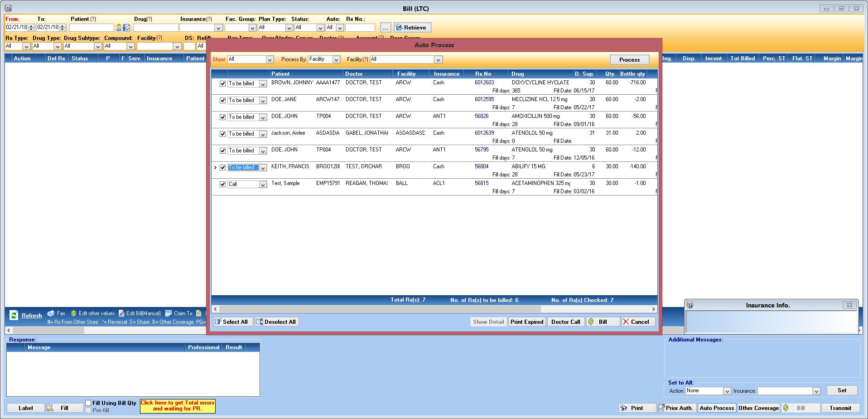The height and width of the screenshot is (419, 868).
Task: Click the Tot Billed column header
Action: pyautogui.click(x=743, y=58)
